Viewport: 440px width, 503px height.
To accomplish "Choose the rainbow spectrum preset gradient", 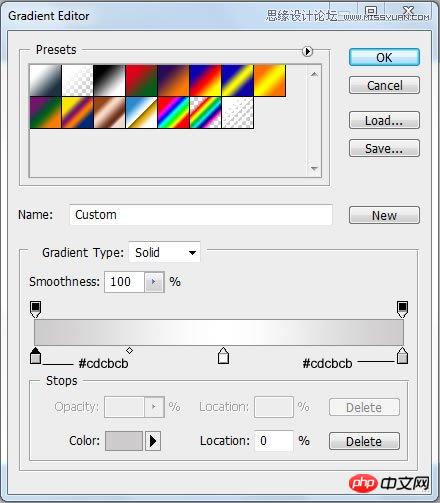I will 173,113.
